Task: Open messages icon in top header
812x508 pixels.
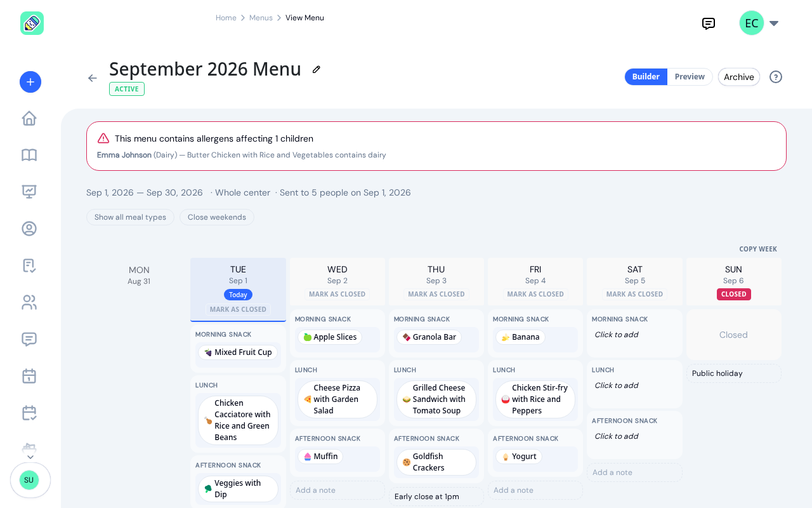Action: coord(709,23)
